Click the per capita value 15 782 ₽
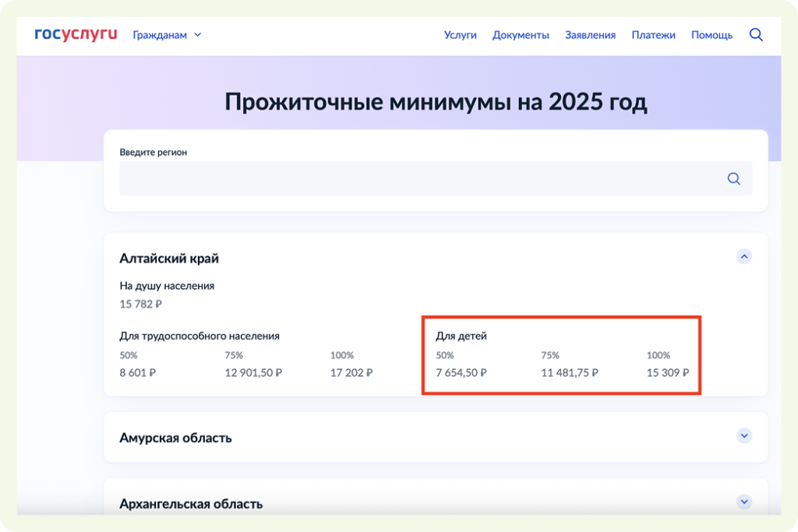798x532 pixels. coord(141,304)
